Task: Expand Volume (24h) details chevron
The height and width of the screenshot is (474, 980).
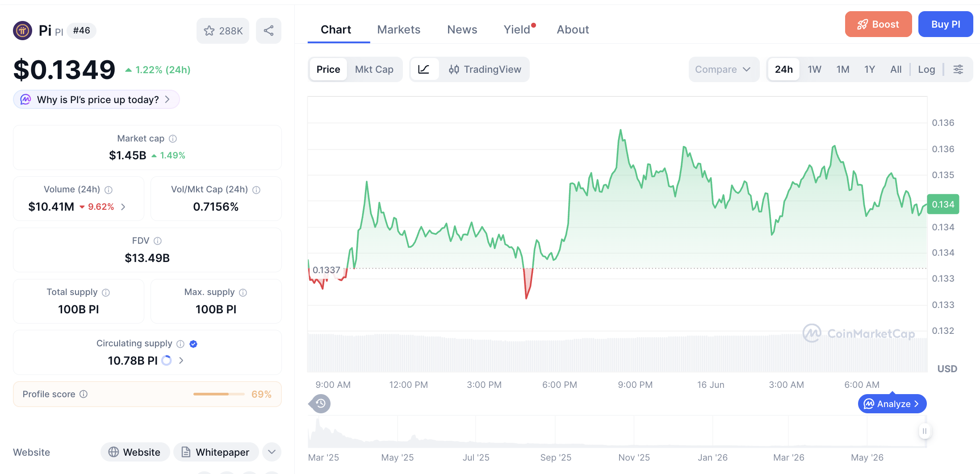Action: [x=123, y=207]
